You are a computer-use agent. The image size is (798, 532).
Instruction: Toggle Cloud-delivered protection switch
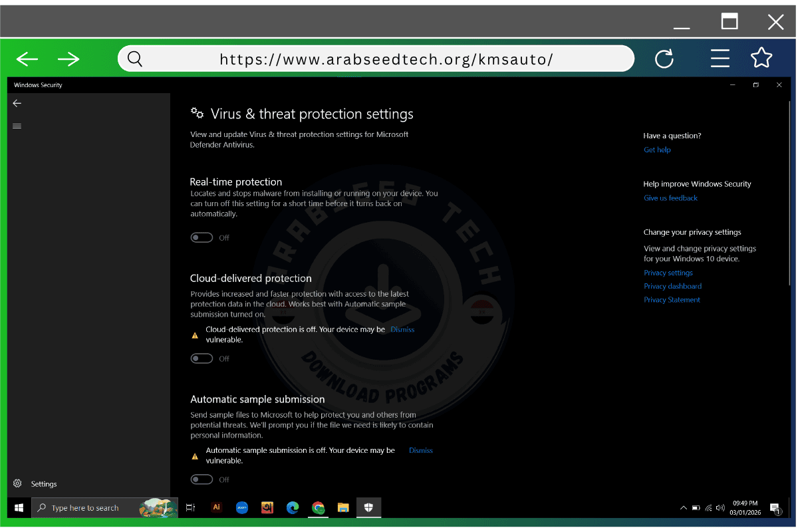pyautogui.click(x=201, y=358)
